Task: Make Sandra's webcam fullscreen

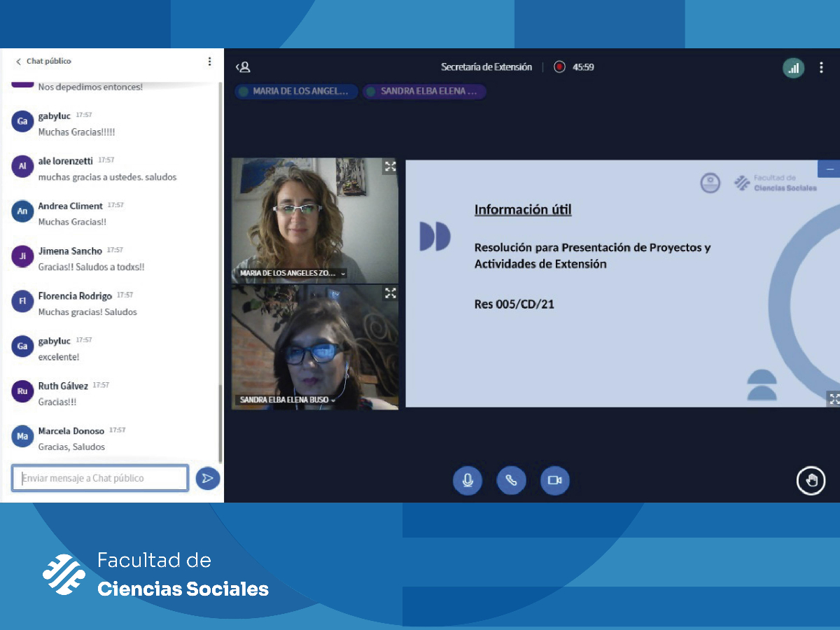Action: (390, 293)
